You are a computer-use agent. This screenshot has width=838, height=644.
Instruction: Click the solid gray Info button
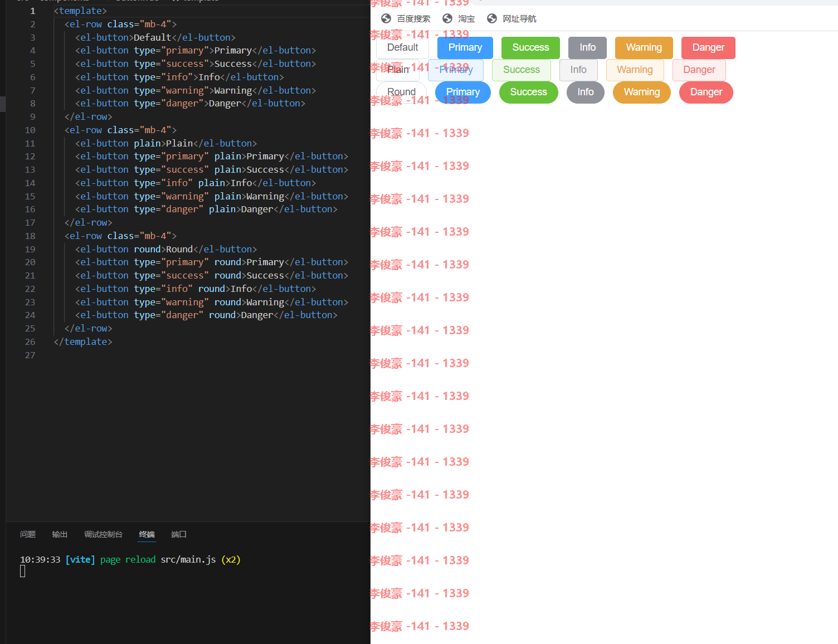tap(587, 47)
